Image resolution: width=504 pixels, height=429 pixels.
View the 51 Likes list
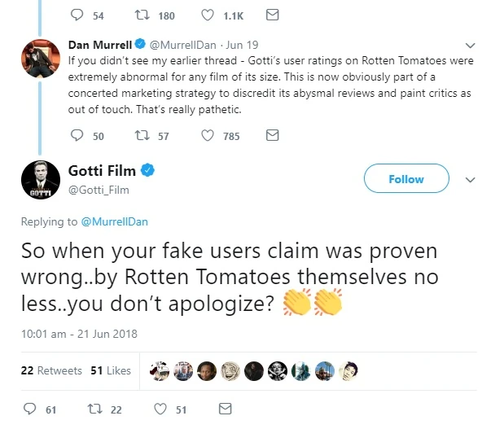[x=111, y=370]
